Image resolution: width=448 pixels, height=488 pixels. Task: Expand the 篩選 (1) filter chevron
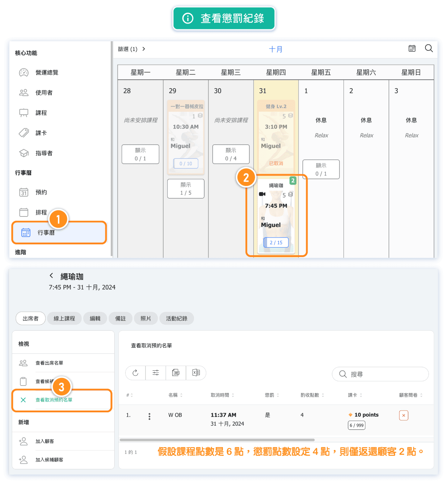coord(144,49)
